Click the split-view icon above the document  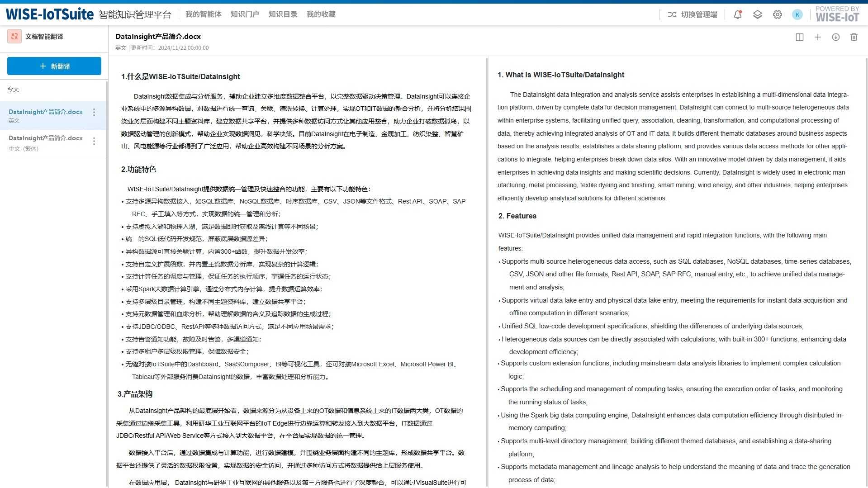[x=799, y=37]
